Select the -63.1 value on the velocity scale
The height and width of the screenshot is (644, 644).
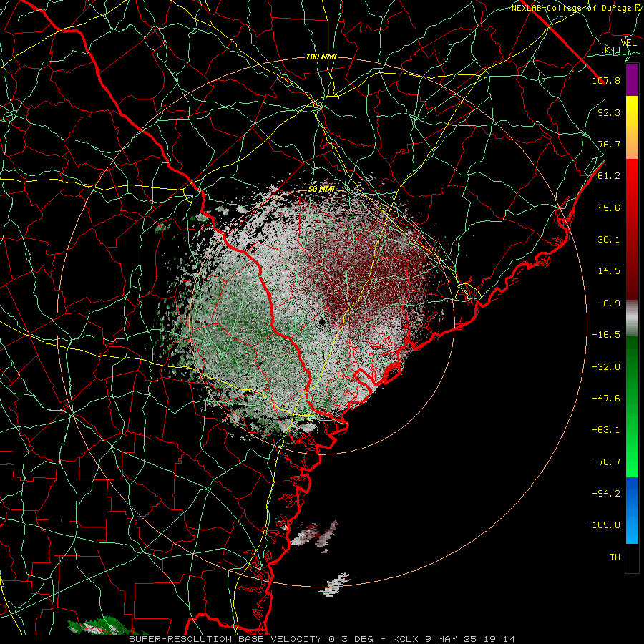(x=606, y=430)
